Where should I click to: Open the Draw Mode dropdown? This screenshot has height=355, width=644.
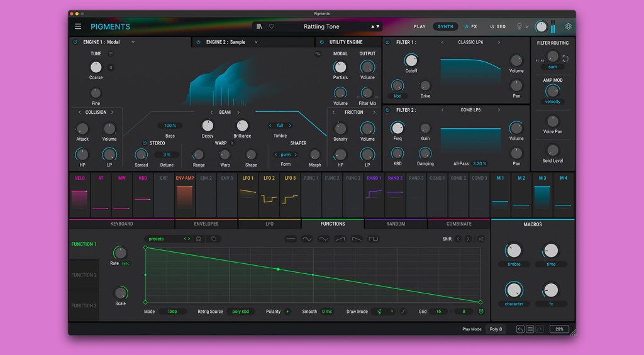pos(384,312)
